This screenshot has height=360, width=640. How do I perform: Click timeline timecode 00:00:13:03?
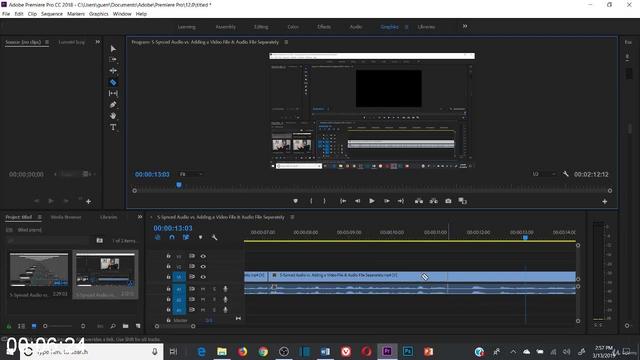(x=173, y=228)
